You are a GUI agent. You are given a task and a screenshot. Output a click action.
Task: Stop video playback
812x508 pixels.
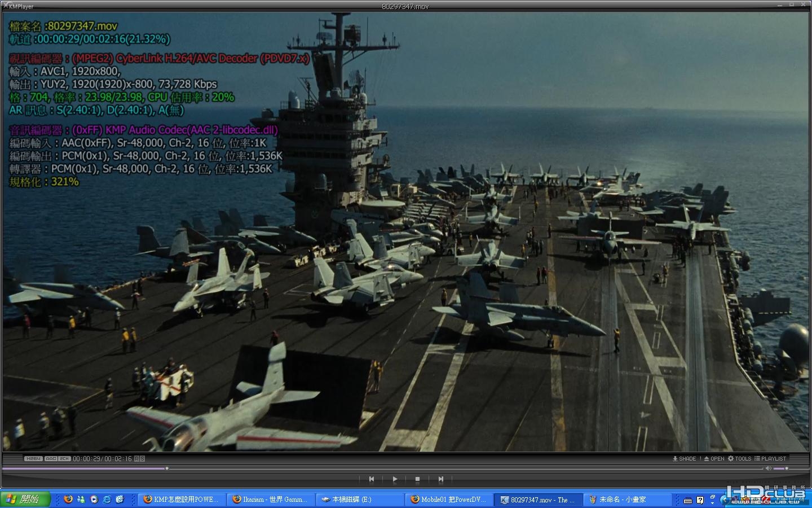(x=417, y=479)
